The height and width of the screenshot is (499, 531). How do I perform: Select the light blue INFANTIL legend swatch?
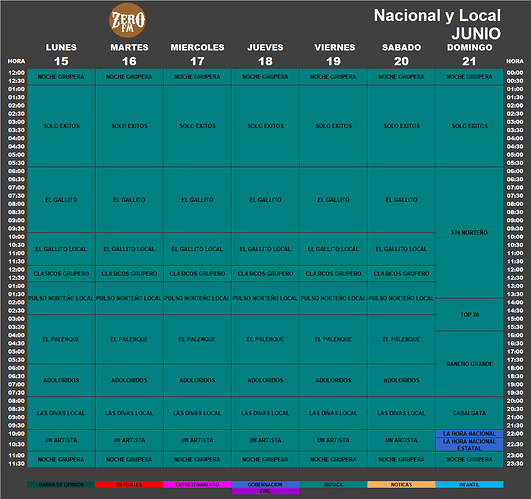469,484
